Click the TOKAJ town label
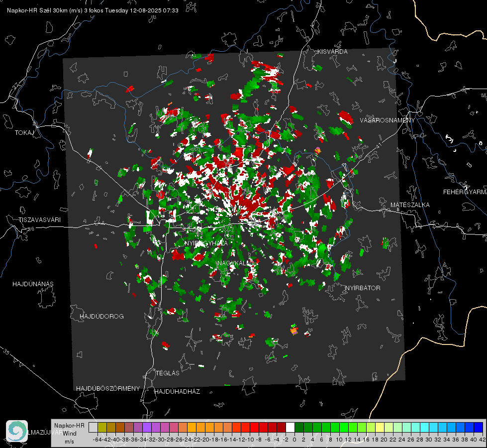The width and height of the screenshot is (487, 448). coord(24,133)
